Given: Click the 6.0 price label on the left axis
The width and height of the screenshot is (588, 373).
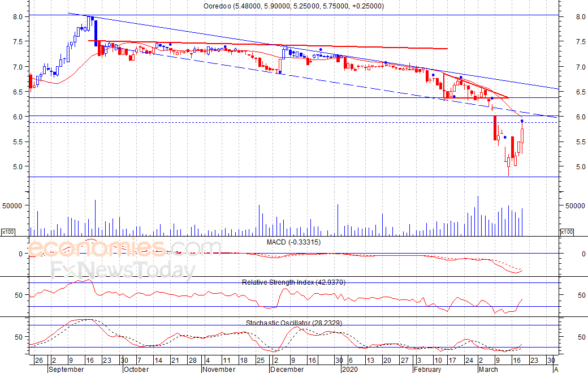Looking at the screenshot, I should tap(18, 117).
